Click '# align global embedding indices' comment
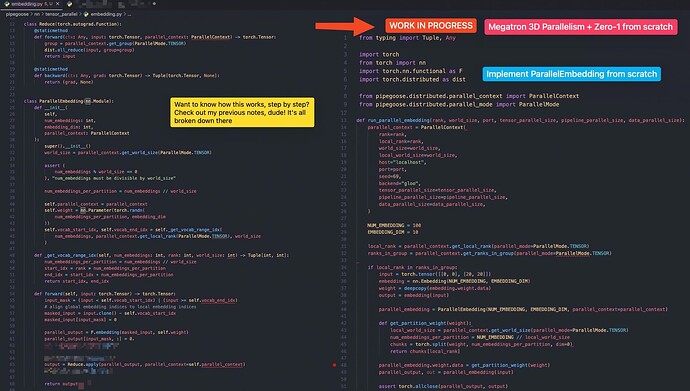 [x=120, y=307]
